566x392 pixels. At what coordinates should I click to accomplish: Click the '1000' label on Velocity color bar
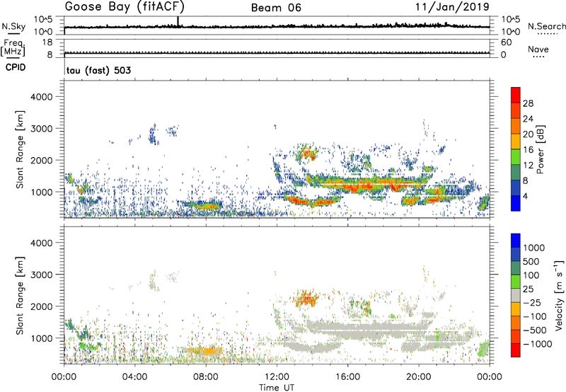533,248
